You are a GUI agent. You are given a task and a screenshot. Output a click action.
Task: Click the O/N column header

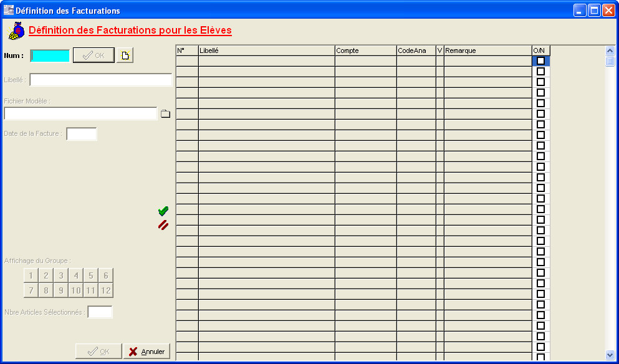(x=541, y=50)
